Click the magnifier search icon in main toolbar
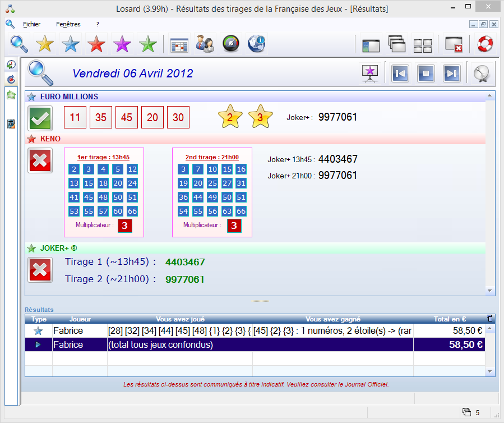The width and height of the screenshot is (504, 423). click(x=19, y=43)
